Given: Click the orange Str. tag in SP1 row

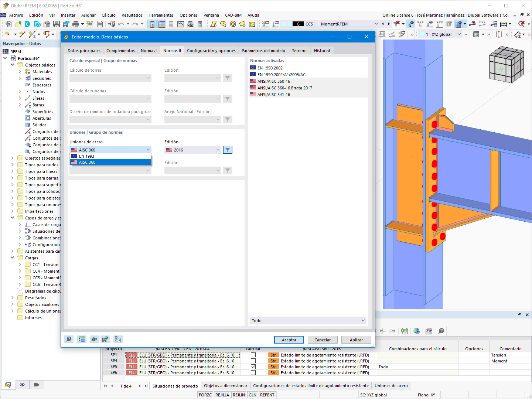Looking at the screenshot, I should (273, 355).
